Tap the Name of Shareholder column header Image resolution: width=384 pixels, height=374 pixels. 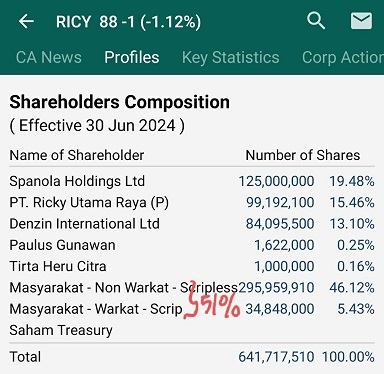coord(77,155)
